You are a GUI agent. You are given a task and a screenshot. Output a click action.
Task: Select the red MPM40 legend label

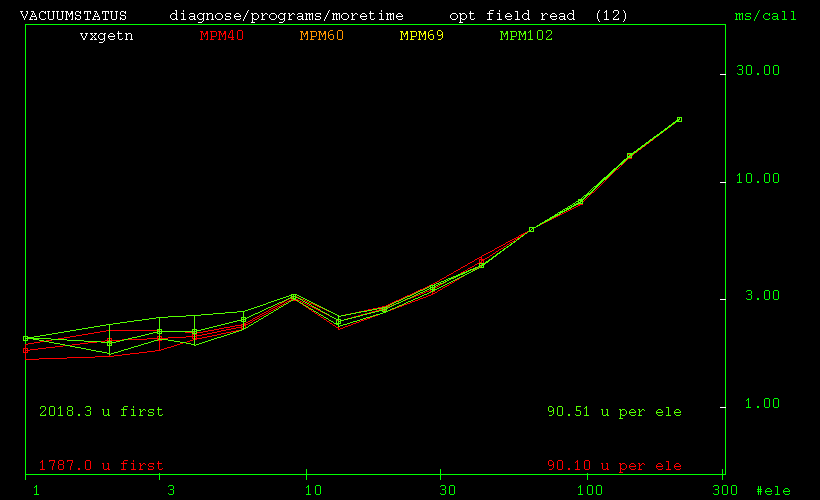point(222,36)
